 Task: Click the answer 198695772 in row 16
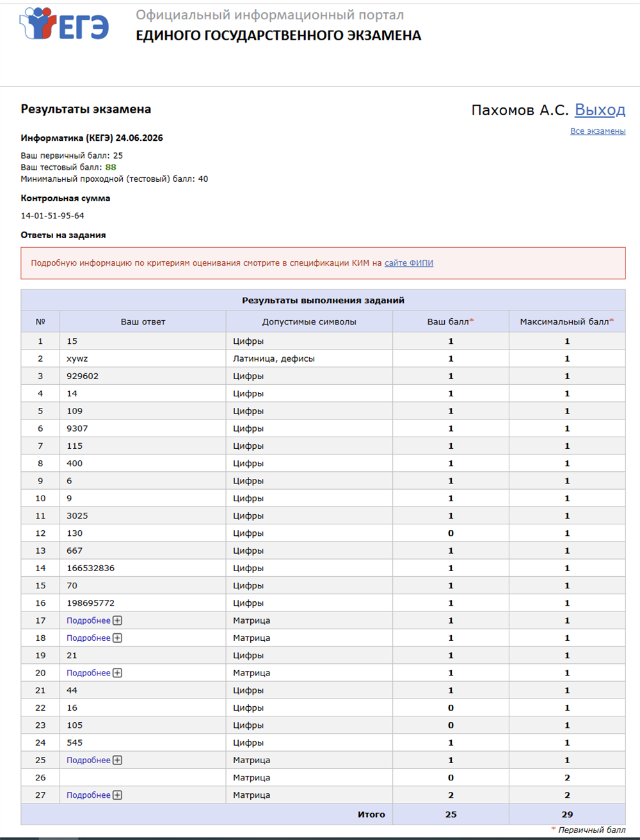tap(91, 603)
